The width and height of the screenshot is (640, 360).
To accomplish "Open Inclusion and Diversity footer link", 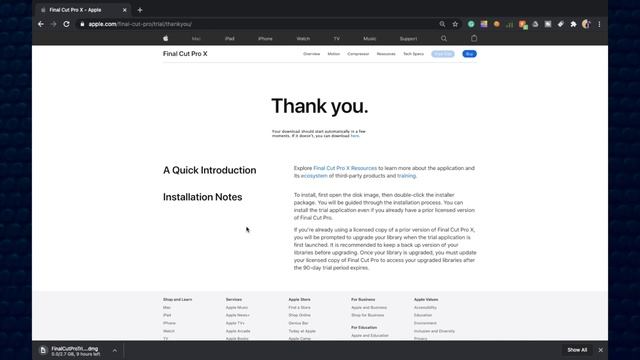I will coord(434,331).
